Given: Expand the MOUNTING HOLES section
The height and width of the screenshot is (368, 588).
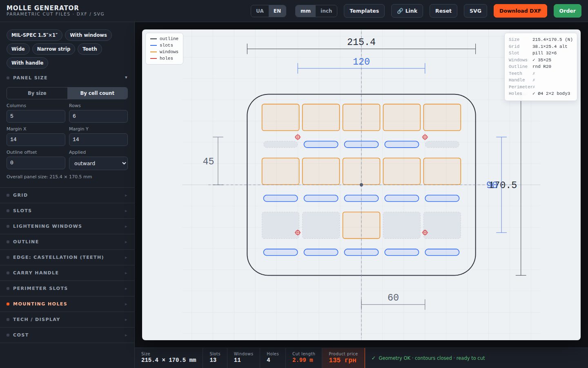Looking at the screenshot, I should click(67, 304).
